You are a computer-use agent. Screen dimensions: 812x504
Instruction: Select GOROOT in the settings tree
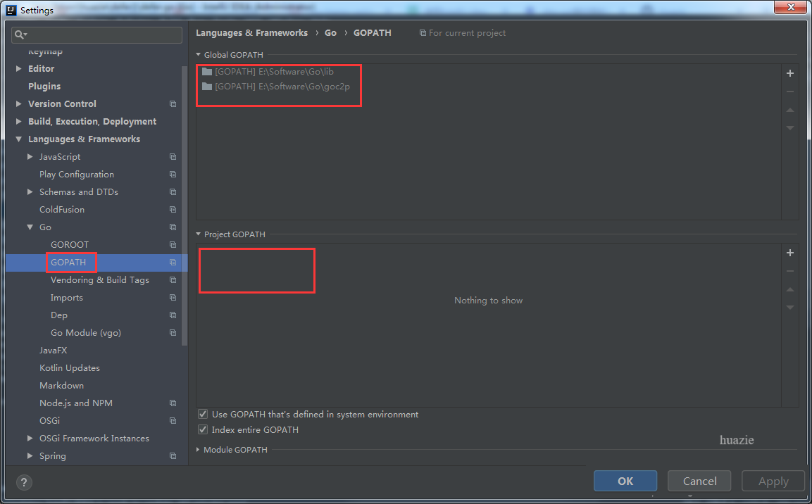tap(70, 245)
